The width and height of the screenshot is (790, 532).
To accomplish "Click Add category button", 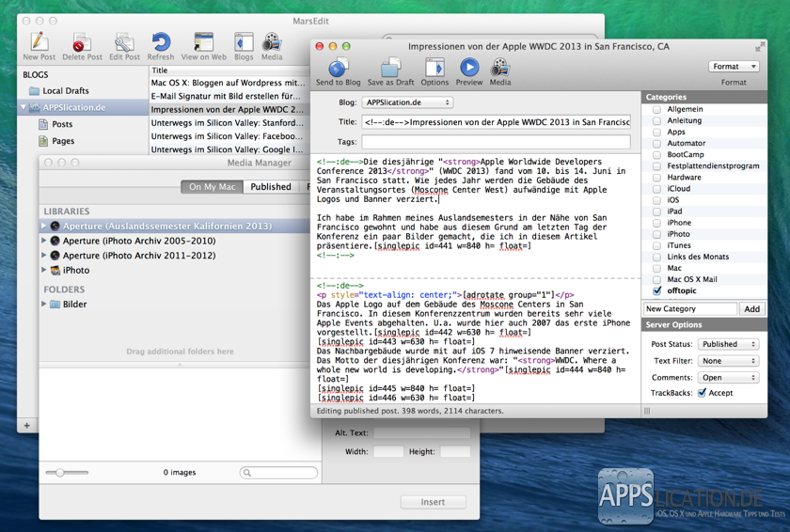I will [751, 309].
